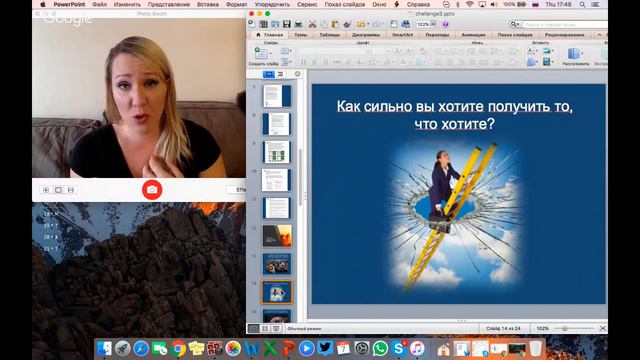Click the search presentation input field
The height and width of the screenshot is (360, 640).
(564, 24)
